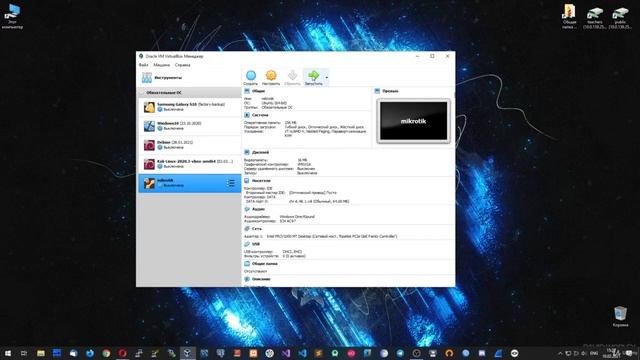Click the mikrotik machine's list menu icon
Screen dimensions: 640x360
coord(231,183)
